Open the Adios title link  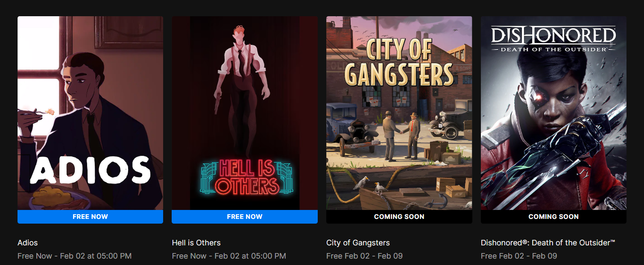pyautogui.click(x=28, y=243)
